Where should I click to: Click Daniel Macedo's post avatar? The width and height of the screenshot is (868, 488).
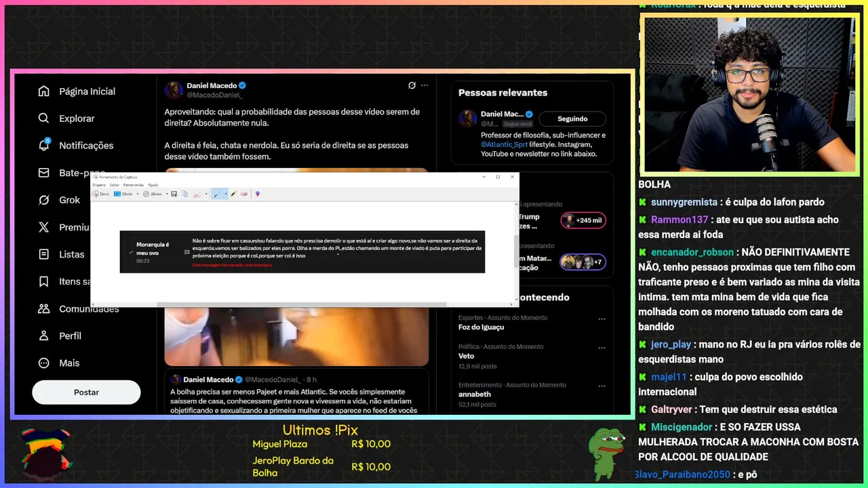pyautogui.click(x=174, y=90)
